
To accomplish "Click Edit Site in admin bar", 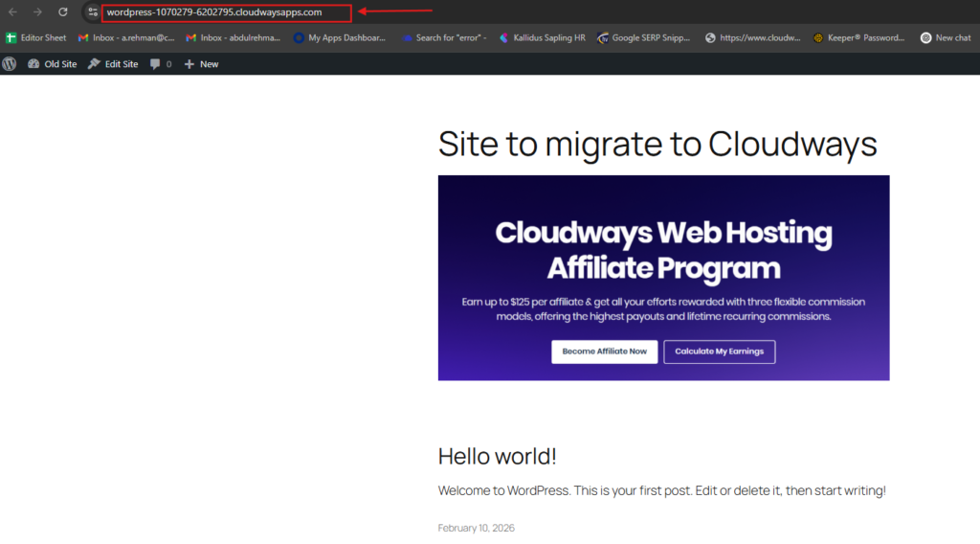I will (113, 64).
